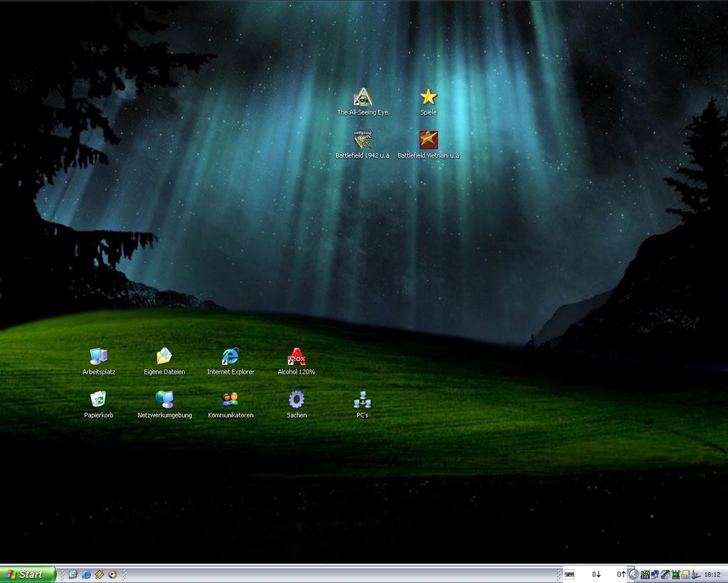This screenshot has height=583, width=728.
Task: Click the 18:12 system clock
Action: [x=713, y=575]
